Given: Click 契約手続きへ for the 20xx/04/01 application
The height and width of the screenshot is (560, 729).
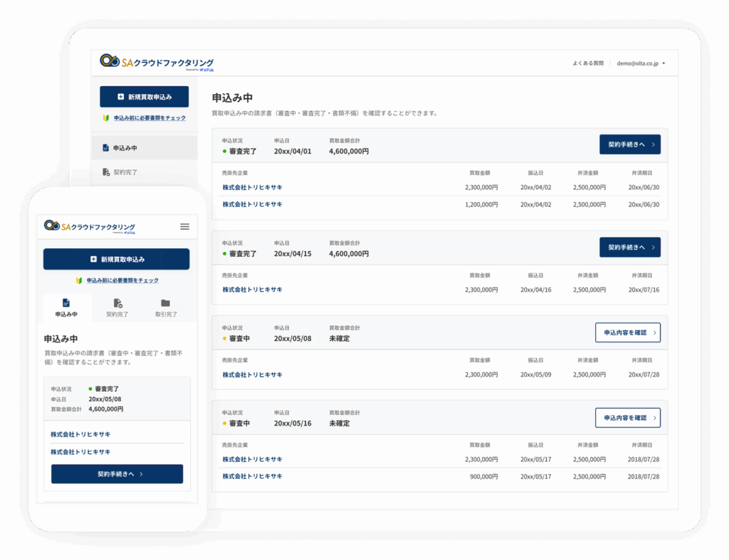Looking at the screenshot, I should [x=630, y=144].
